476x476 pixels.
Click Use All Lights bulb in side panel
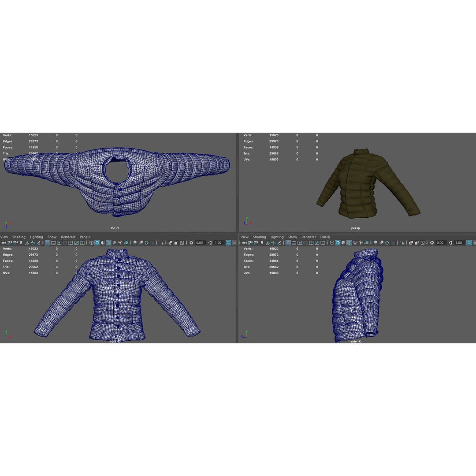[x=361, y=242]
